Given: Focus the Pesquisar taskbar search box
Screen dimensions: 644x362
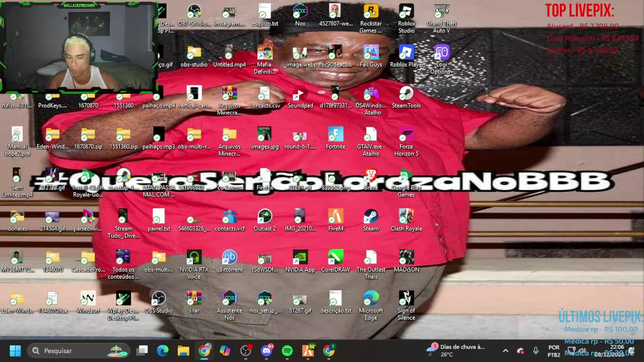Looking at the screenshot, I should pos(78,350).
